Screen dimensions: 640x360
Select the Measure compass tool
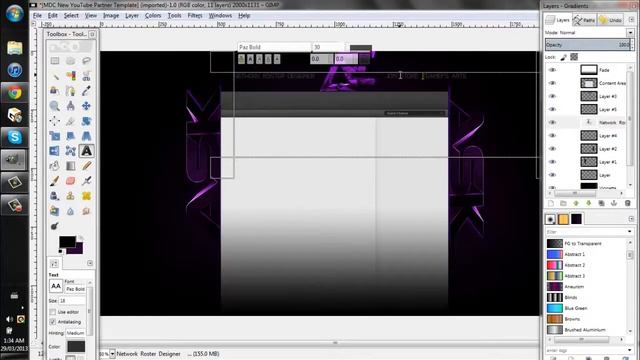click(71, 106)
